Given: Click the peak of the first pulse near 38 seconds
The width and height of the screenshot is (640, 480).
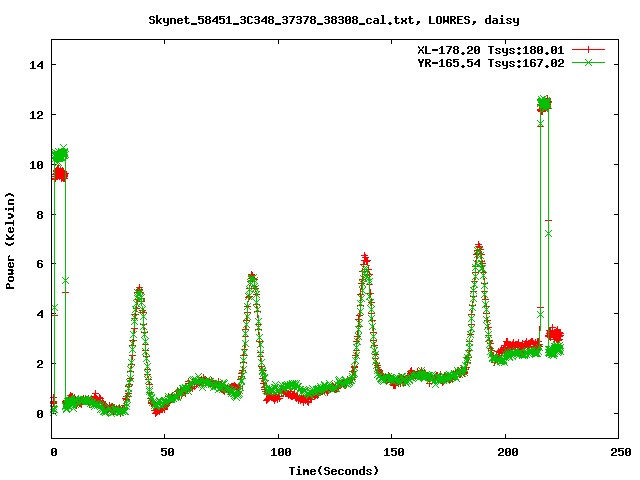Looking at the screenshot, I should click(140, 291).
